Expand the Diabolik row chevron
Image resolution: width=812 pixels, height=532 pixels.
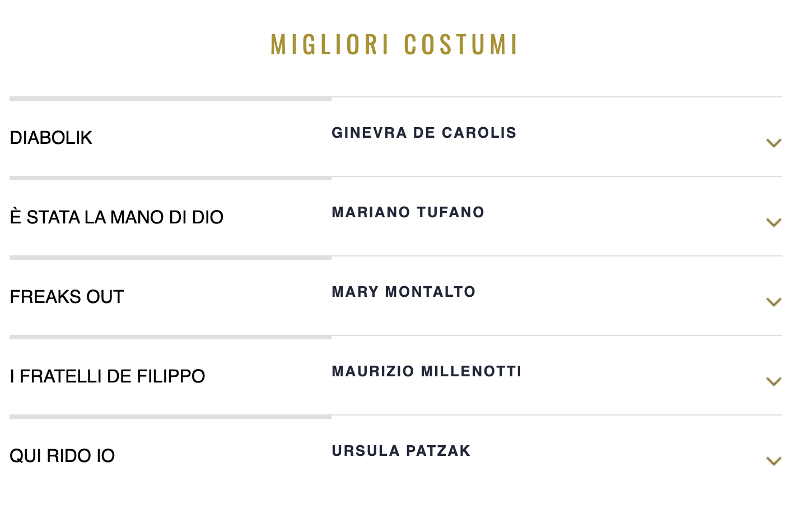(x=773, y=143)
